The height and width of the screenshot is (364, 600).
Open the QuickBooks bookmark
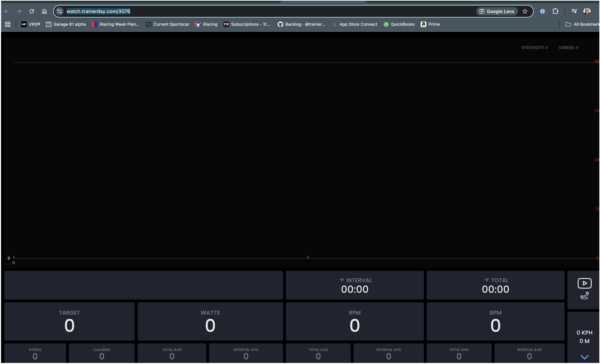tap(399, 24)
